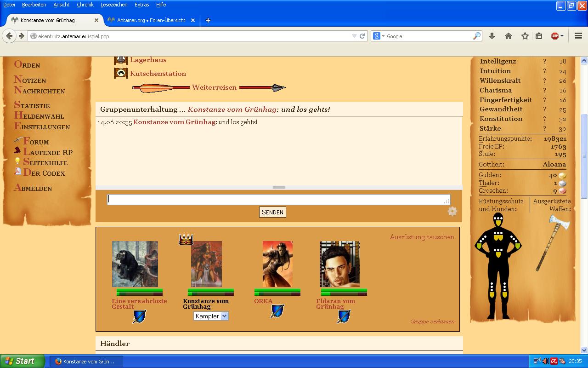Viewport: 588px width, 368px height.
Task: Click the equipped battle axe weapon icon
Action: (x=553, y=243)
